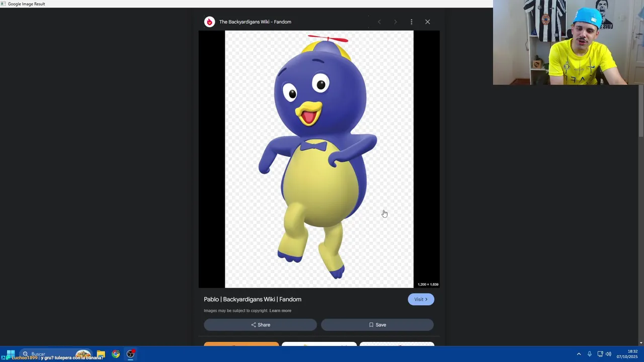Open Google Chrome from taskbar
Image resolution: width=644 pixels, height=362 pixels.
click(x=116, y=354)
